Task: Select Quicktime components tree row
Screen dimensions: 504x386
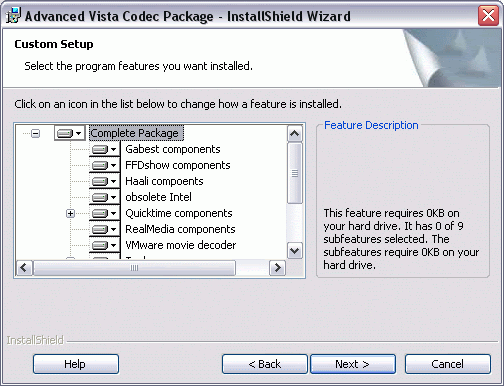Action: point(179,213)
